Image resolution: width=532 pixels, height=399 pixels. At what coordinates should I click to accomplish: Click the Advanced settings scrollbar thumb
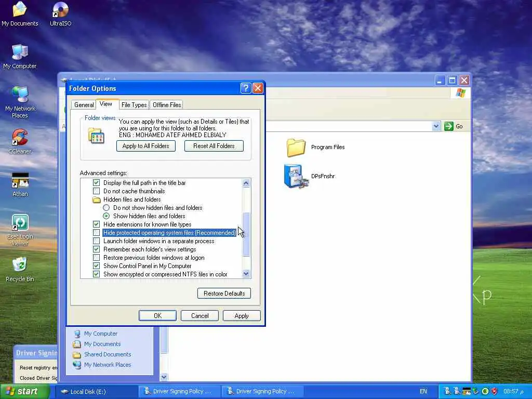[246, 234]
